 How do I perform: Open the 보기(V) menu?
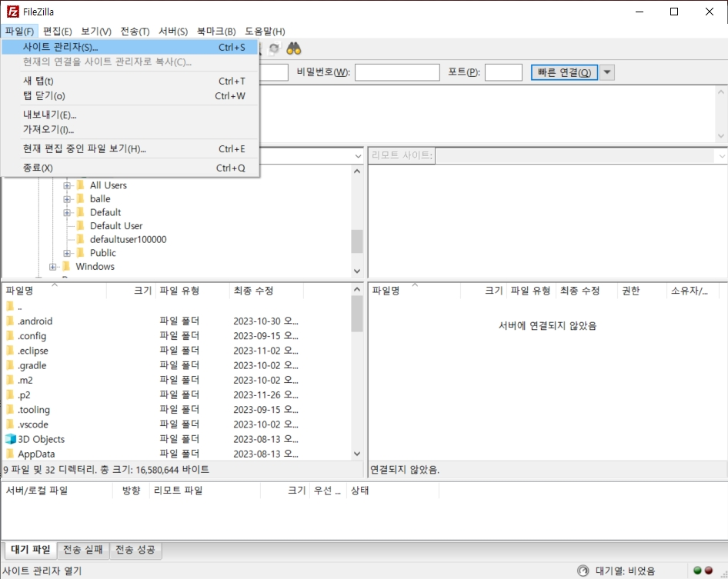pyautogui.click(x=96, y=31)
